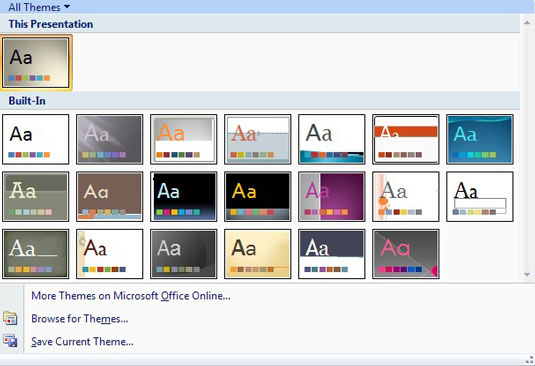
Task: Apply the dark theme with pink Aa
Action: click(x=406, y=254)
